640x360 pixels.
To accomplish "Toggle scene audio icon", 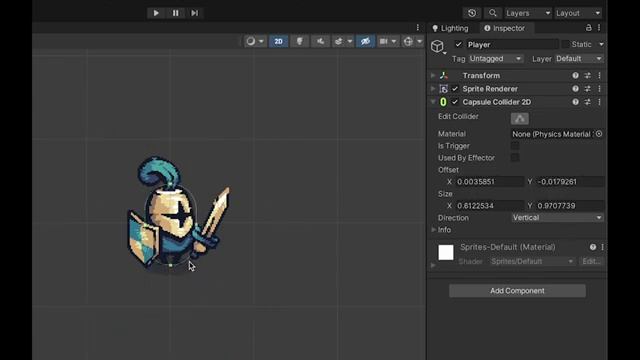I will tap(321, 41).
